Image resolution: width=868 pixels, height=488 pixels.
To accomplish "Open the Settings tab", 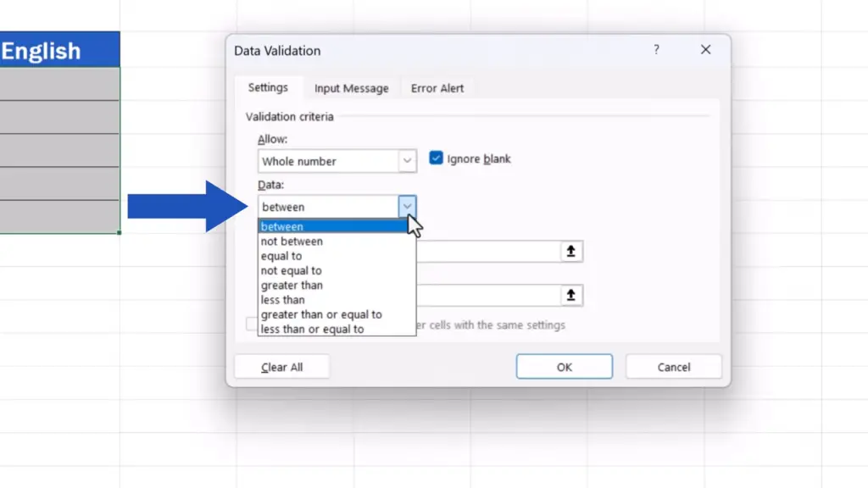I will coord(268,87).
